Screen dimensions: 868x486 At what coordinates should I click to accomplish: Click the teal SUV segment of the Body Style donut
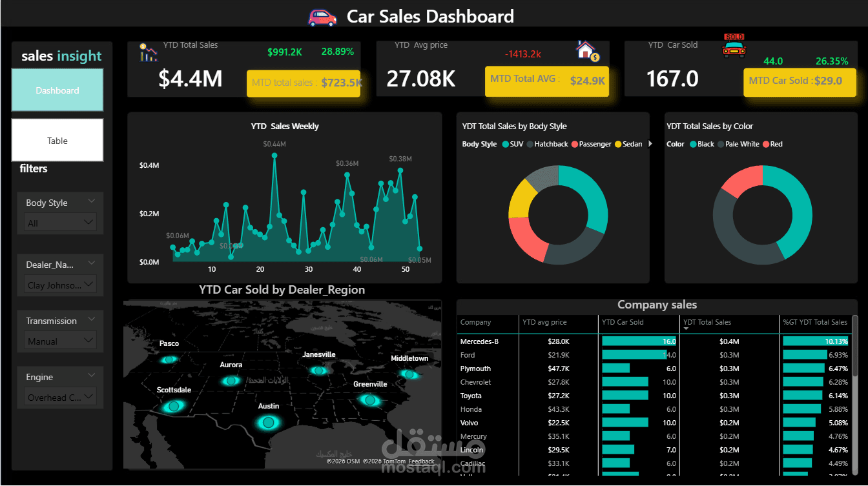click(x=592, y=195)
